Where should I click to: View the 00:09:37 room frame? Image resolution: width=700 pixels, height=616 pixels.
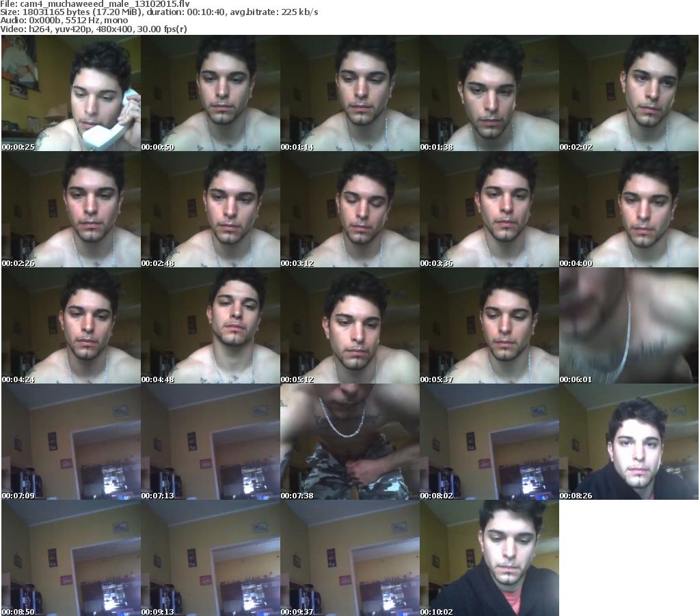coord(350,558)
